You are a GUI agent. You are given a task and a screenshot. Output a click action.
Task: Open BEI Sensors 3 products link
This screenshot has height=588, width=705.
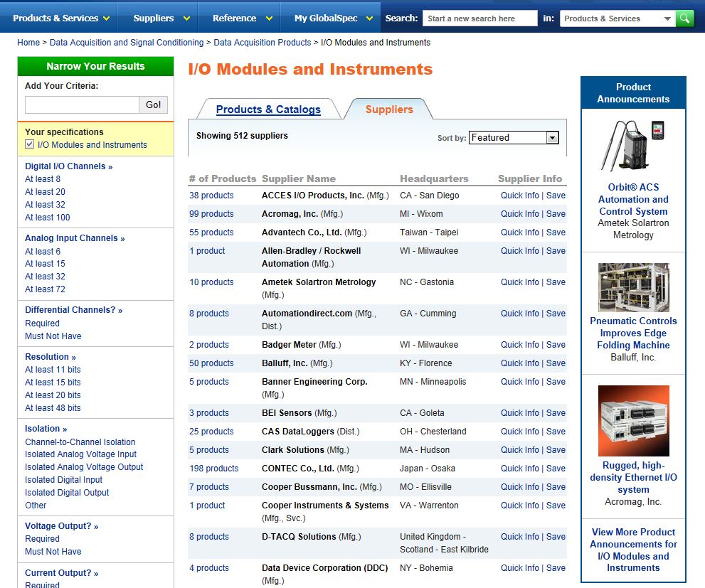coord(209,413)
